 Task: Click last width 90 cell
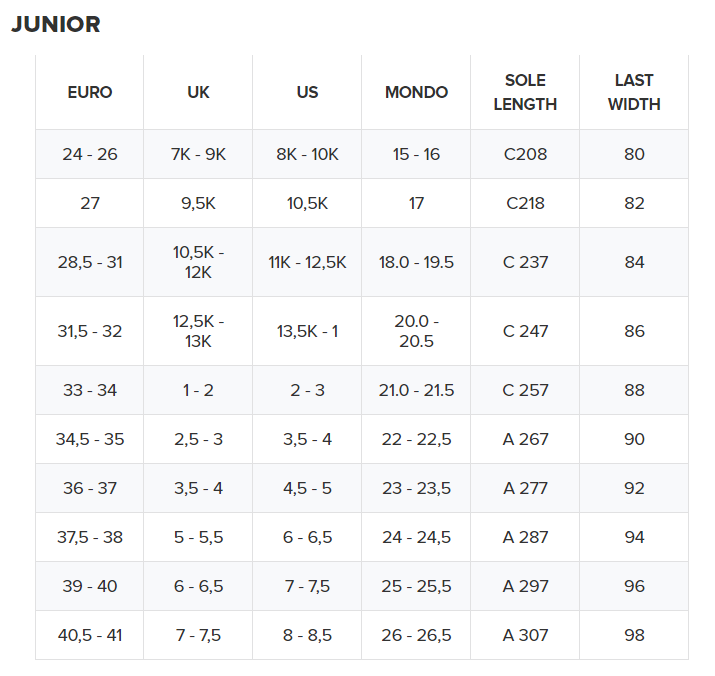tap(634, 439)
